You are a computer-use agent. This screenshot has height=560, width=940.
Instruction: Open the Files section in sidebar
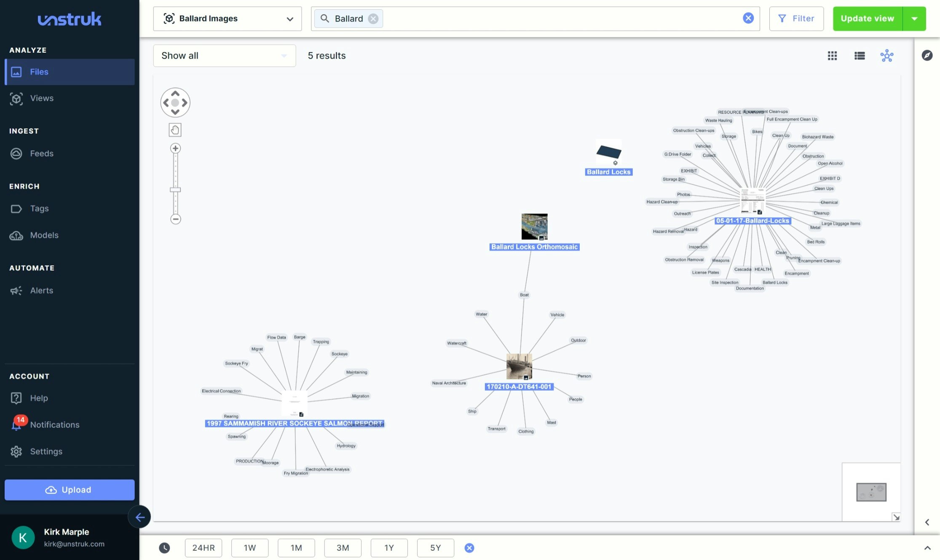tap(70, 72)
